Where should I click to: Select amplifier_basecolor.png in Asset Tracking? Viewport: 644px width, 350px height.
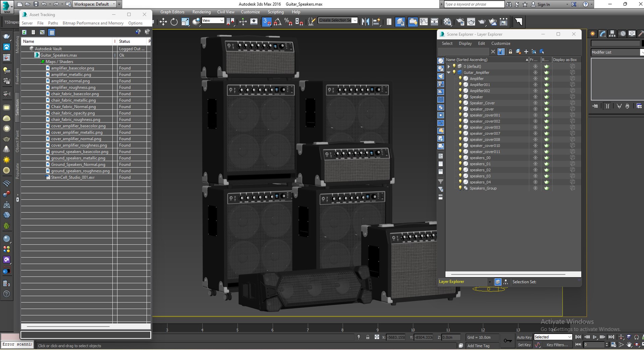tap(72, 68)
